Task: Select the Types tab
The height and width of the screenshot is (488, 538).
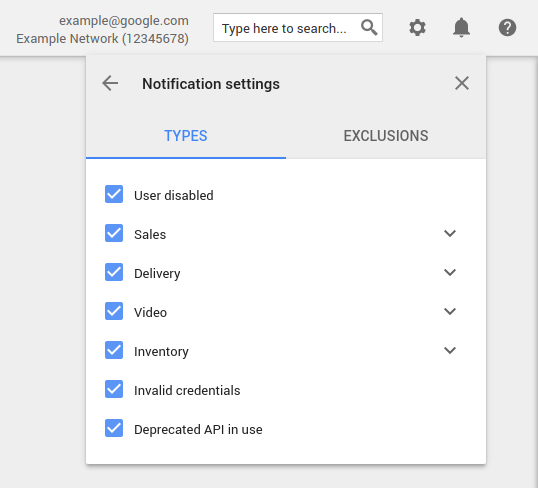Action: coord(186,136)
